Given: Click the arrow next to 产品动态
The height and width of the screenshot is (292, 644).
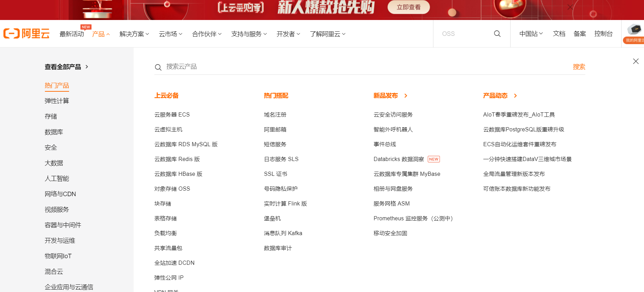Looking at the screenshot, I should (x=516, y=95).
